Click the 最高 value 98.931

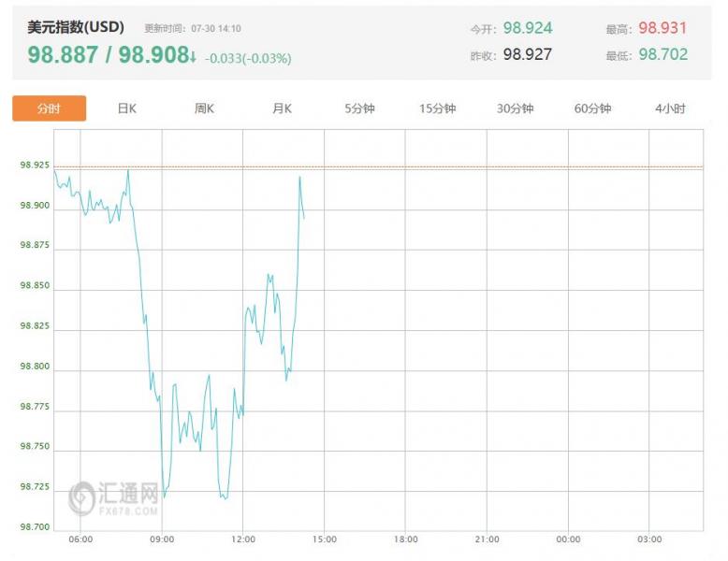(x=662, y=28)
